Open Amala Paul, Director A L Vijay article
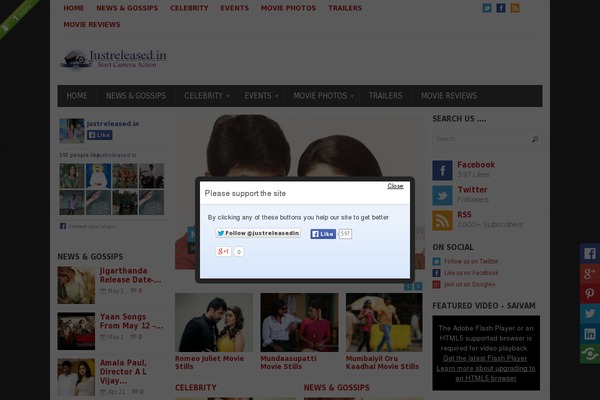The height and width of the screenshot is (400, 600). [123, 372]
